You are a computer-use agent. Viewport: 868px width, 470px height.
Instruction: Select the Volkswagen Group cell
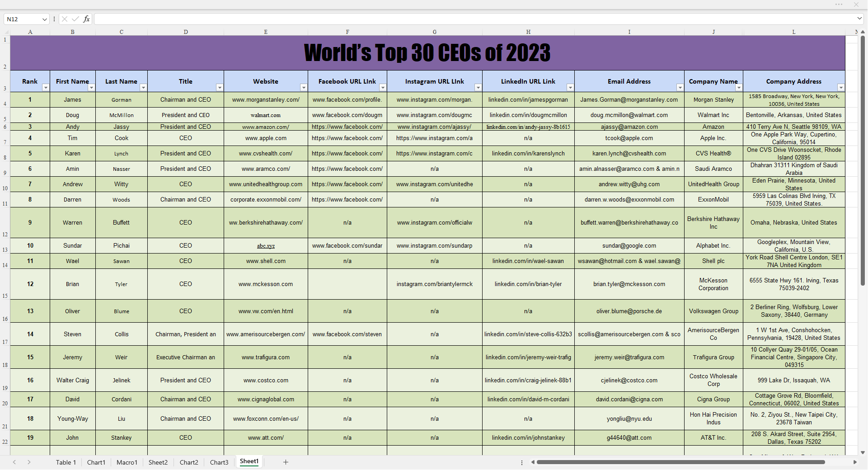(x=713, y=311)
